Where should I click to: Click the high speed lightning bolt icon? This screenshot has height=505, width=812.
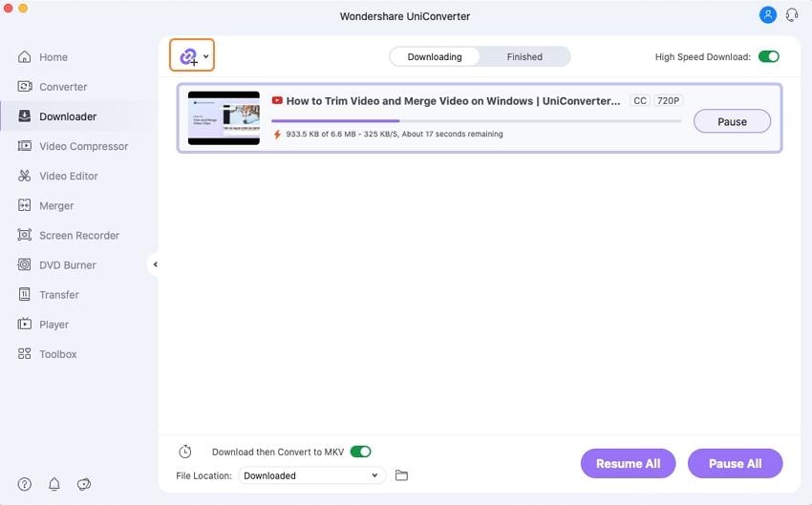pyautogui.click(x=277, y=134)
